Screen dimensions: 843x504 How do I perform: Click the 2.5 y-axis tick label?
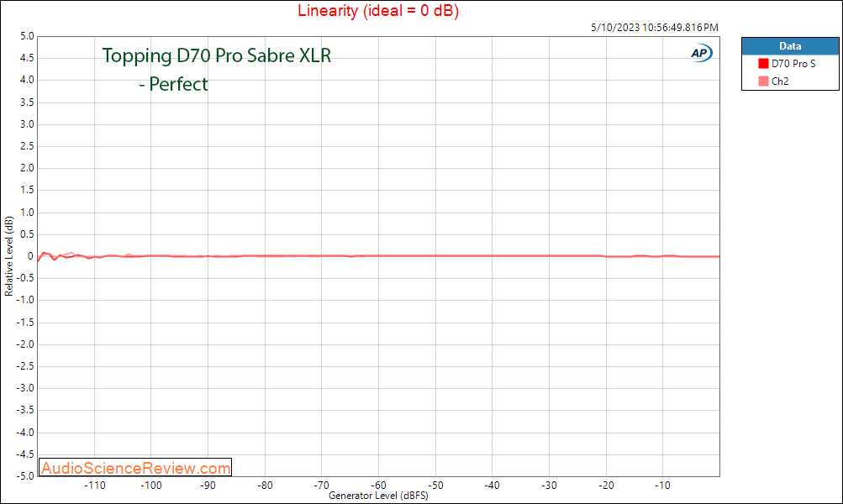tap(27, 147)
